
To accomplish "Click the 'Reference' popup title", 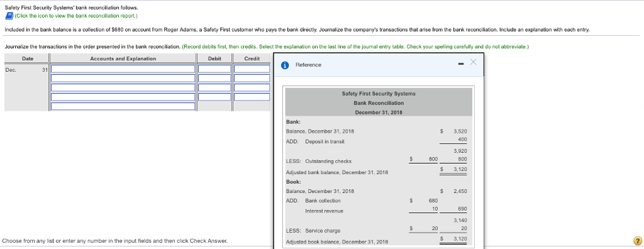I will coord(308,65).
